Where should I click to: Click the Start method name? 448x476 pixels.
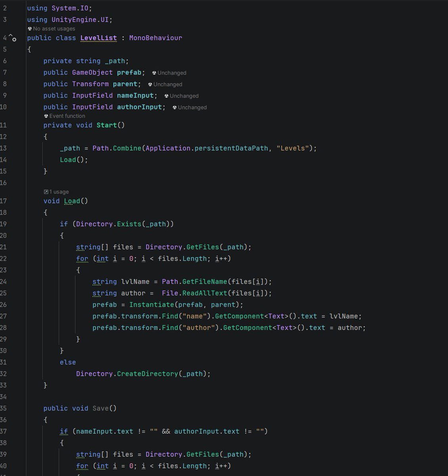[x=107, y=125]
